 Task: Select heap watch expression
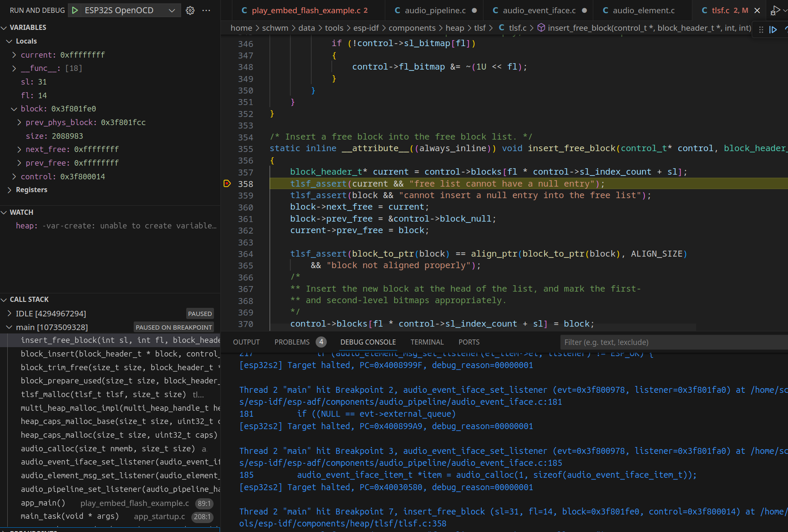[110, 226]
